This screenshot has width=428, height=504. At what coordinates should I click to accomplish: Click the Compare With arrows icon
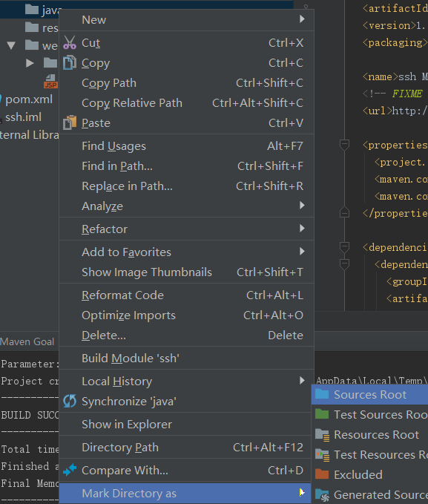pos(70,470)
